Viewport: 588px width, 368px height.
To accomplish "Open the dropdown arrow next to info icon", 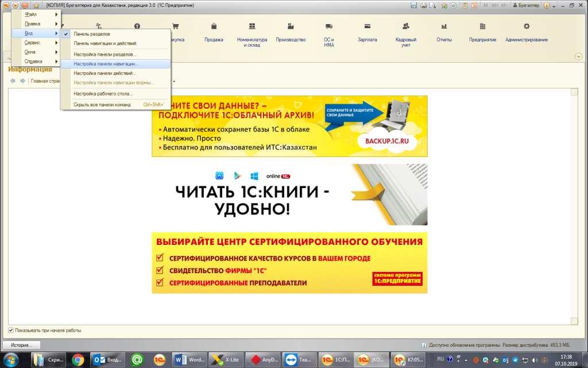I will 554,6.
